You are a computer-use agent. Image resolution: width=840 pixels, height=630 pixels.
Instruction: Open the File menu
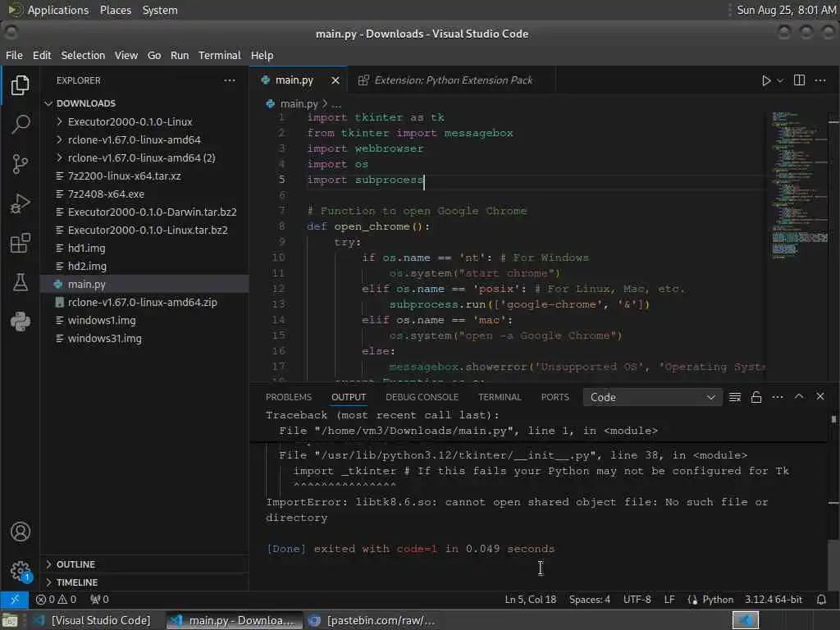coord(14,55)
